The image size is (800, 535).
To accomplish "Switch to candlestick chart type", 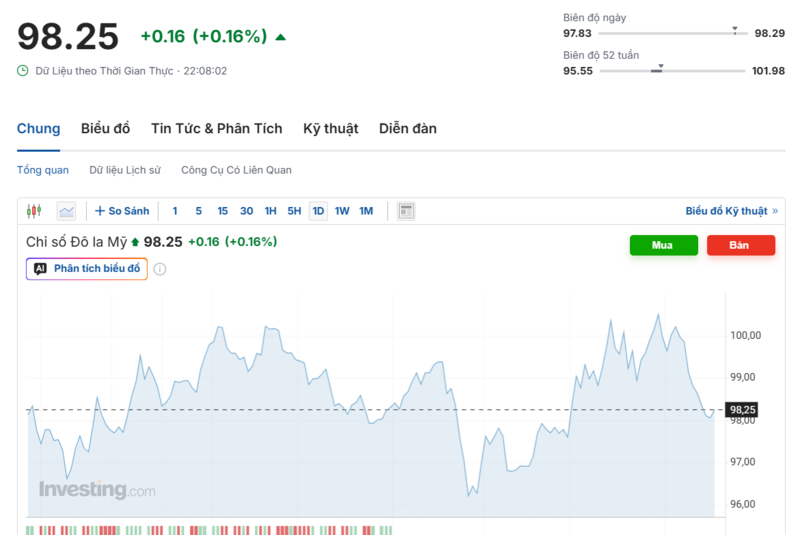I will click(x=34, y=211).
